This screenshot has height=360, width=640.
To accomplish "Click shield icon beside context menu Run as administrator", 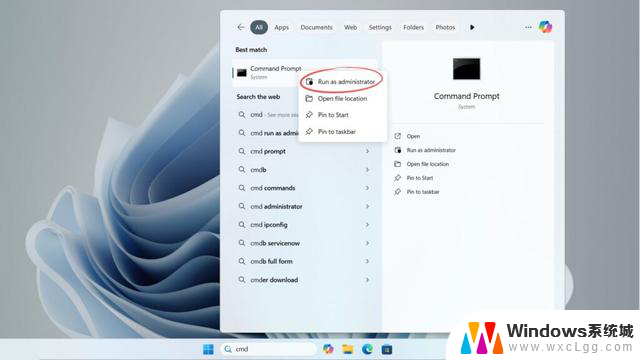I will tap(309, 82).
